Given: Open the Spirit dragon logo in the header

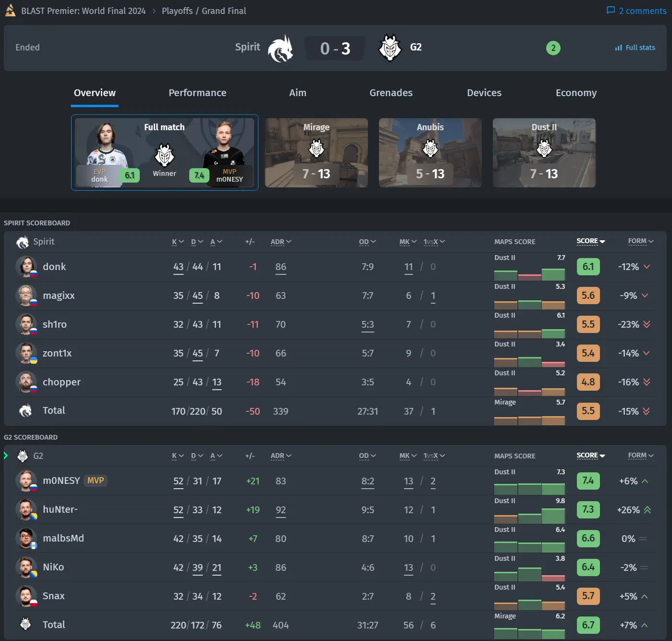Looking at the screenshot, I should coord(280,48).
